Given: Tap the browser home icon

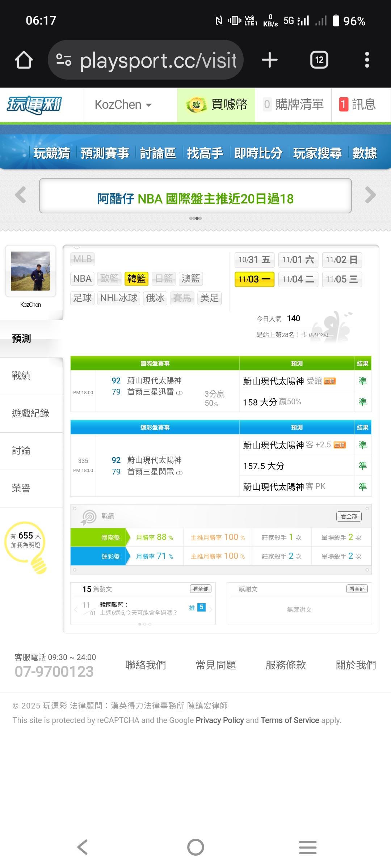Looking at the screenshot, I should [24, 60].
